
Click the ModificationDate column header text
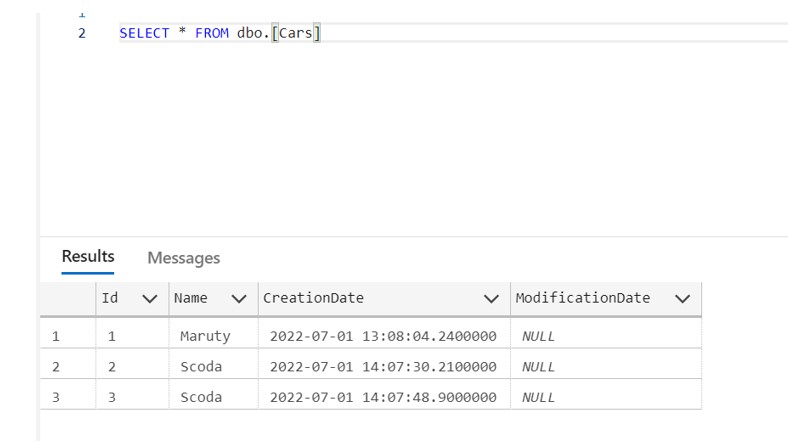click(x=582, y=298)
